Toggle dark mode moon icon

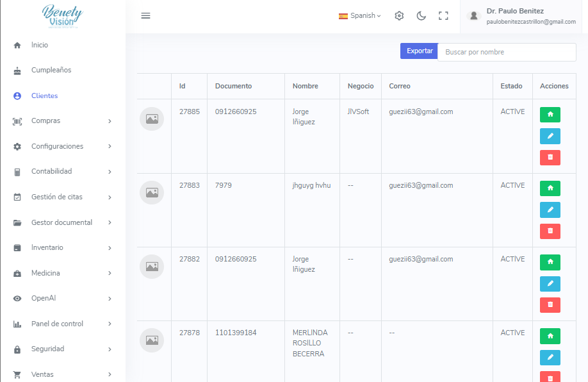[421, 16]
